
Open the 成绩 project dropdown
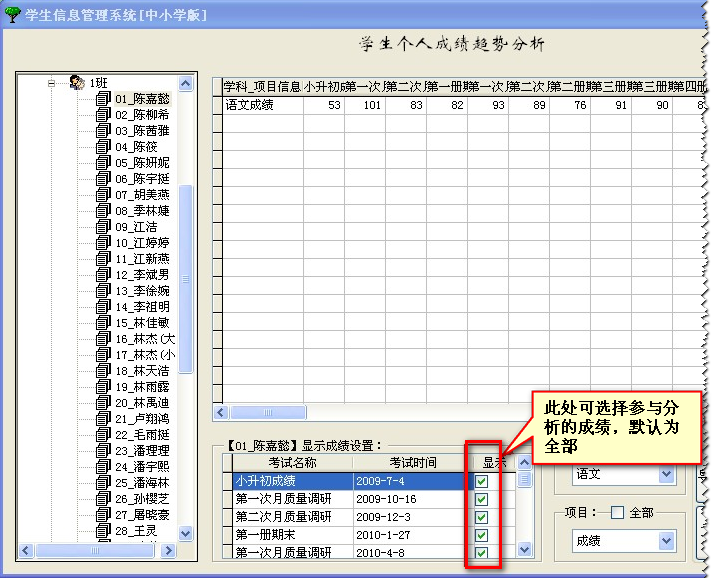pos(667,541)
